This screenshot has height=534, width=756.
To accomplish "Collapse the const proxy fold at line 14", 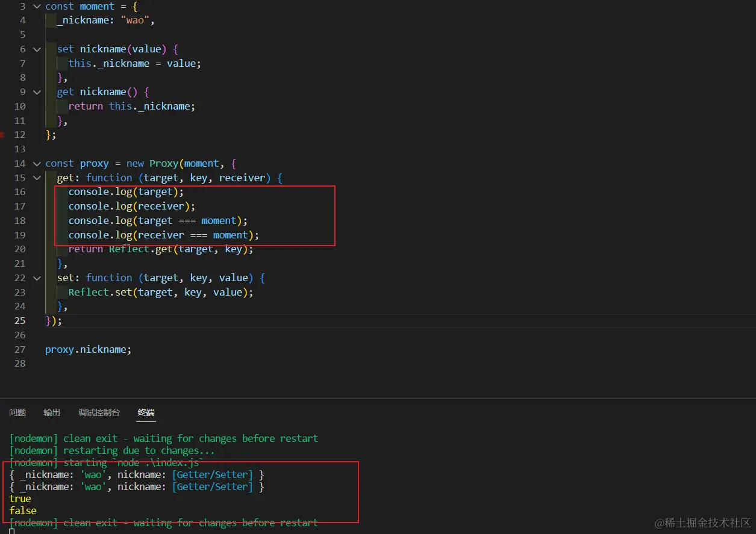I will point(37,164).
